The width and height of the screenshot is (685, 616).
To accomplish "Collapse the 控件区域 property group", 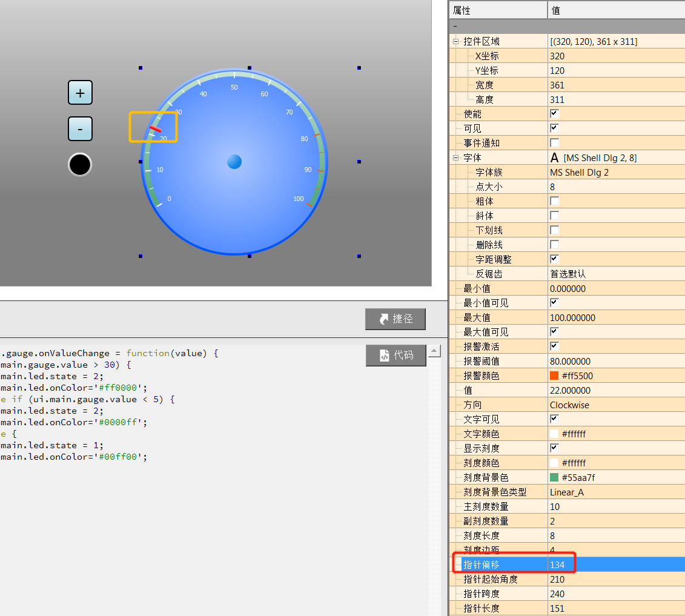I will [x=455, y=42].
